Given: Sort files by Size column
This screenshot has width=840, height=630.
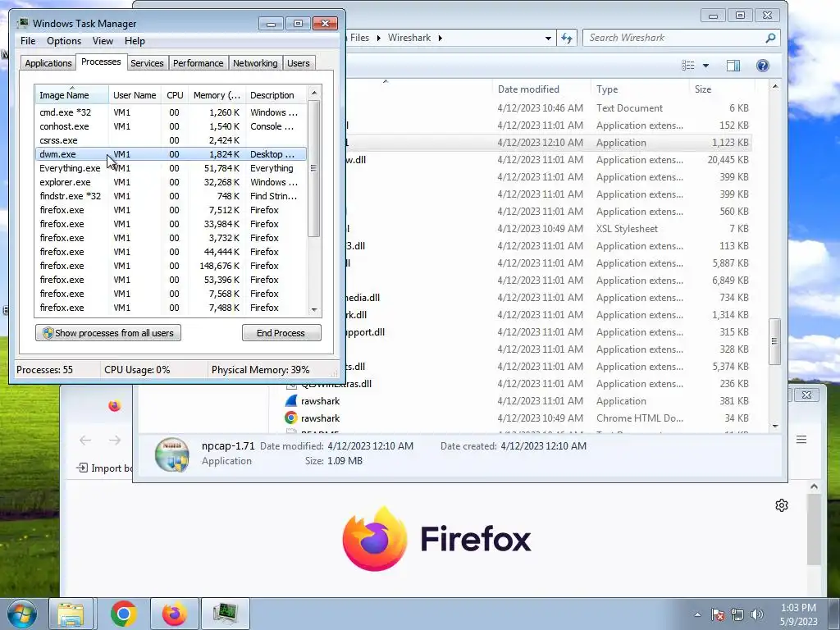Looking at the screenshot, I should pos(722,89).
